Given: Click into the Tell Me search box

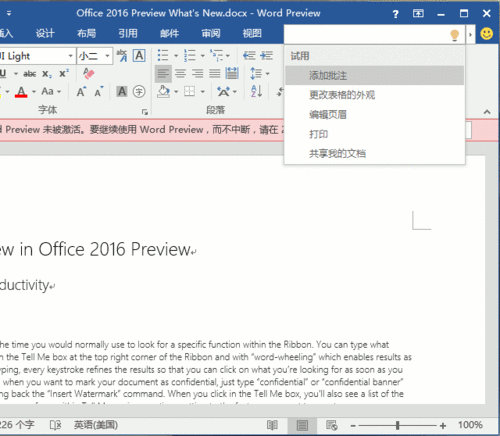Looking at the screenshot, I should 367,34.
